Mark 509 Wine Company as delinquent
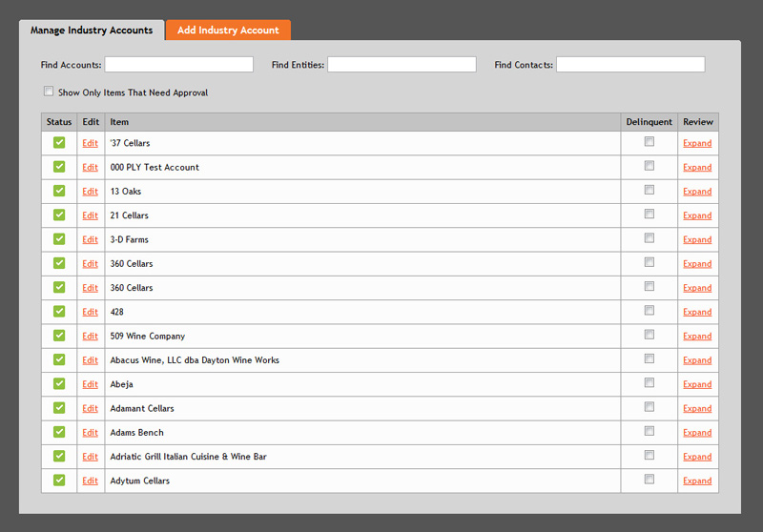This screenshot has height=532, width=763. coord(650,335)
